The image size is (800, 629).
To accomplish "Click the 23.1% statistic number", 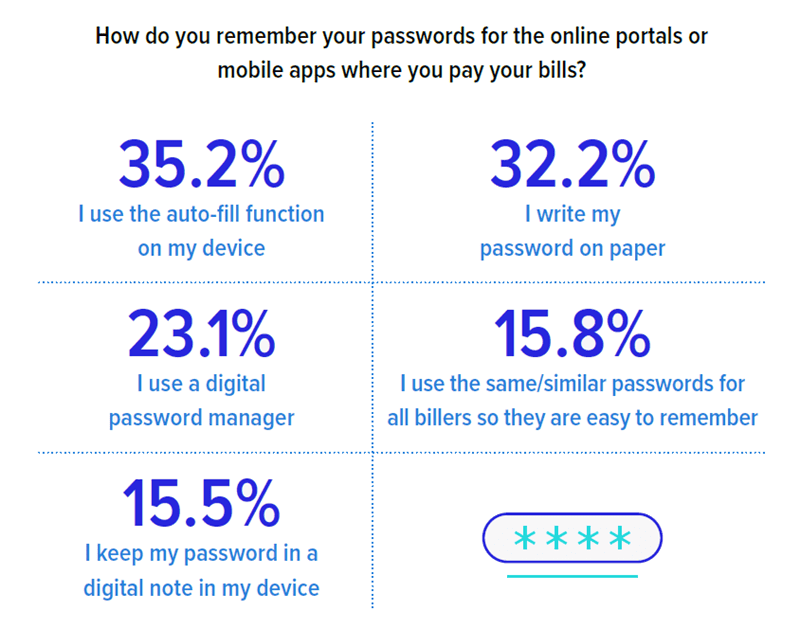I will [x=202, y=334].
